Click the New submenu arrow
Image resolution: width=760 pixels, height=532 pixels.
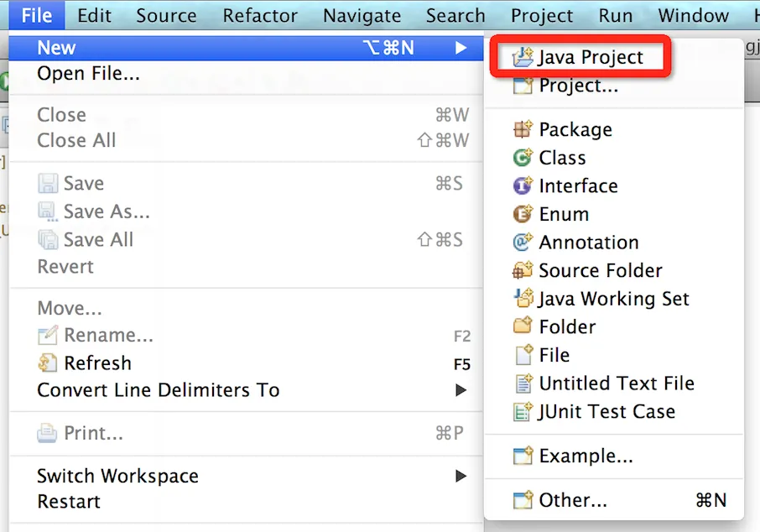[x=461, y=49]
